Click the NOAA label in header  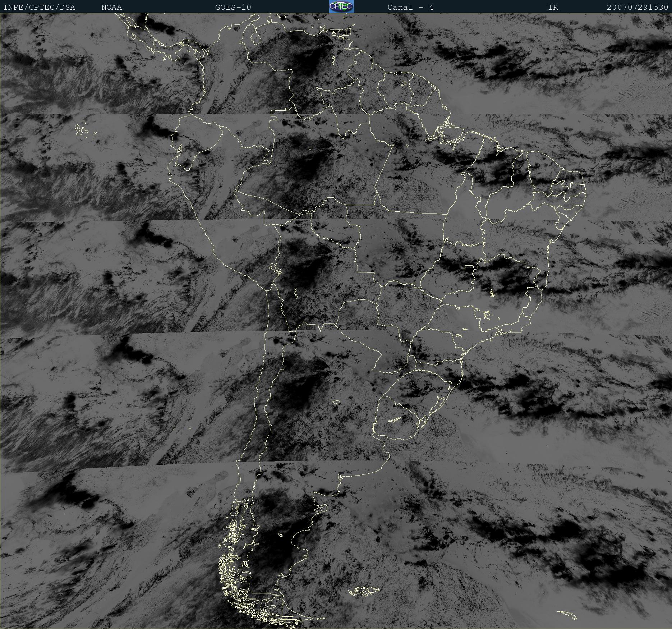pos(111,7)
